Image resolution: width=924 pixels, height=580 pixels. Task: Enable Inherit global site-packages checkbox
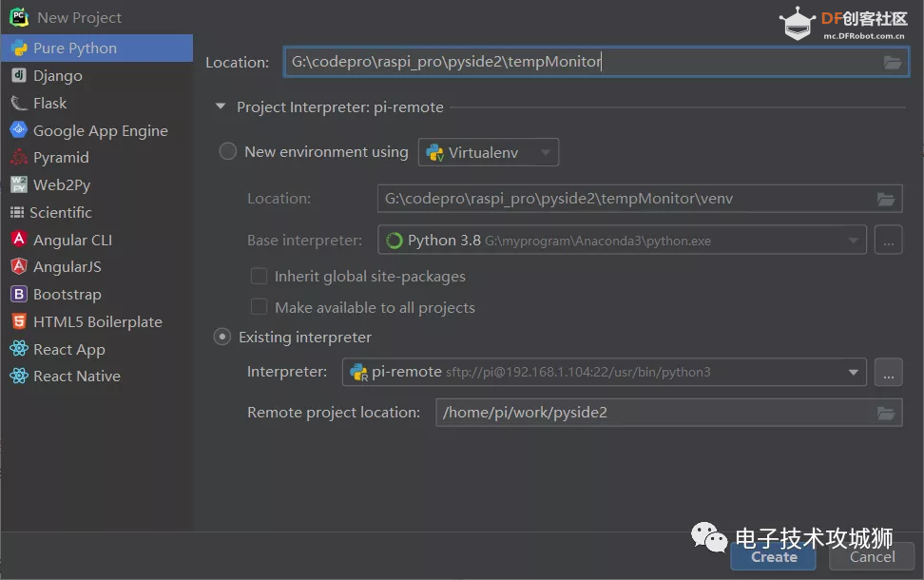pyautogui.click(x=259, y=276)
